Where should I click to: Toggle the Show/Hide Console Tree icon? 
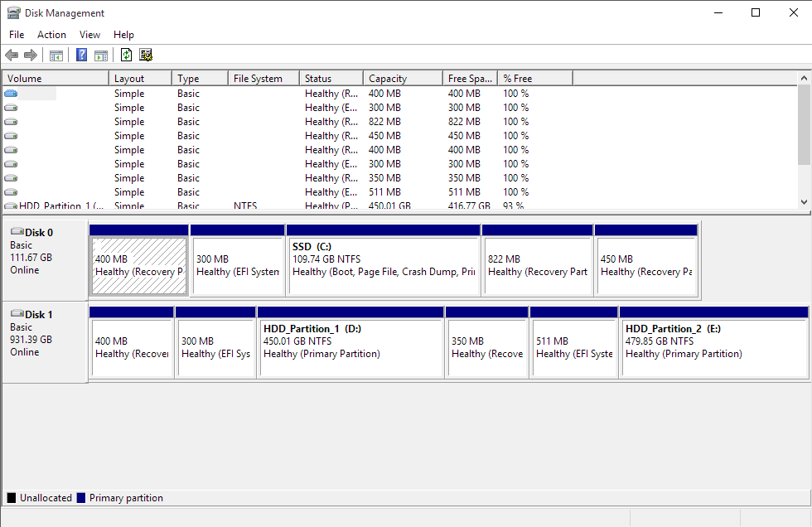point(56,55)
